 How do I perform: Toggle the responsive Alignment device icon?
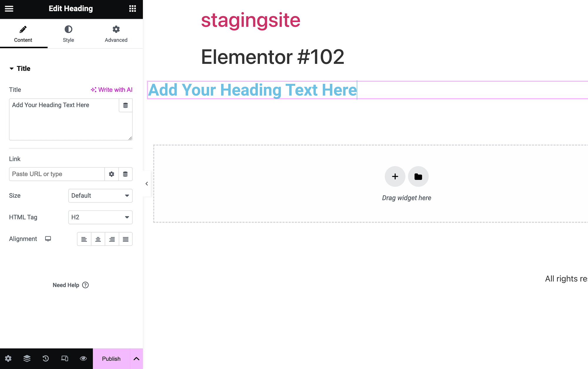pos(48,238)
